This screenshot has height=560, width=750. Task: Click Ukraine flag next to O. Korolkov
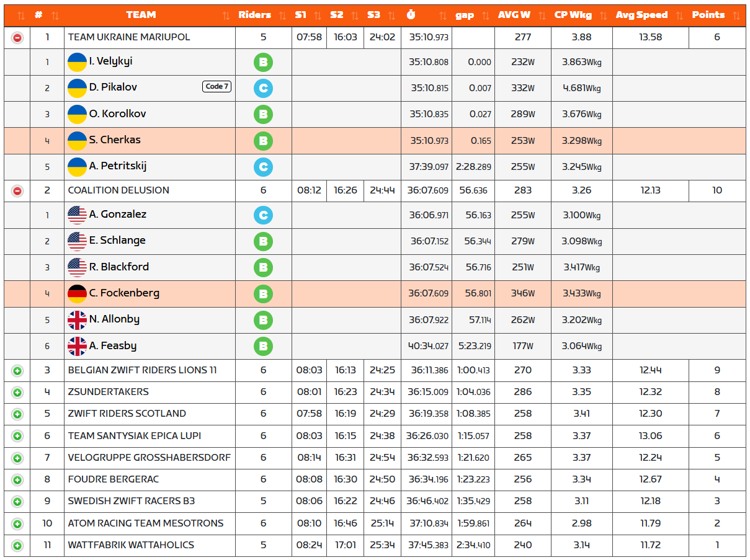77,115
